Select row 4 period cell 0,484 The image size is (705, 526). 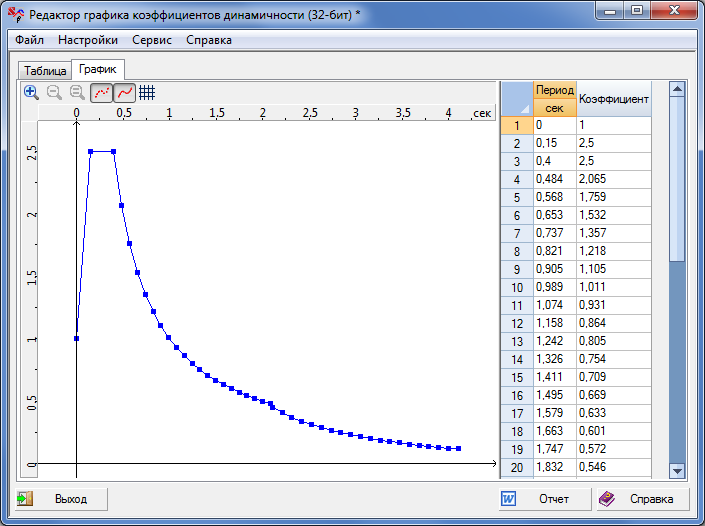point(554,179)
